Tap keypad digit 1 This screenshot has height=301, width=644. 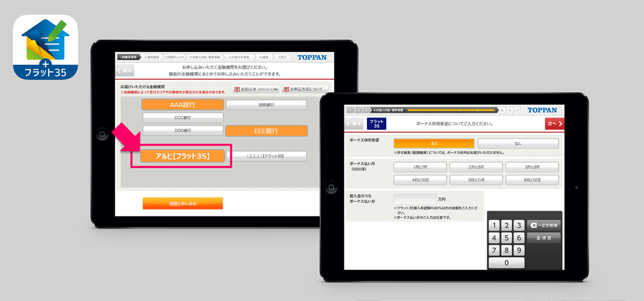tap(494, 226)
